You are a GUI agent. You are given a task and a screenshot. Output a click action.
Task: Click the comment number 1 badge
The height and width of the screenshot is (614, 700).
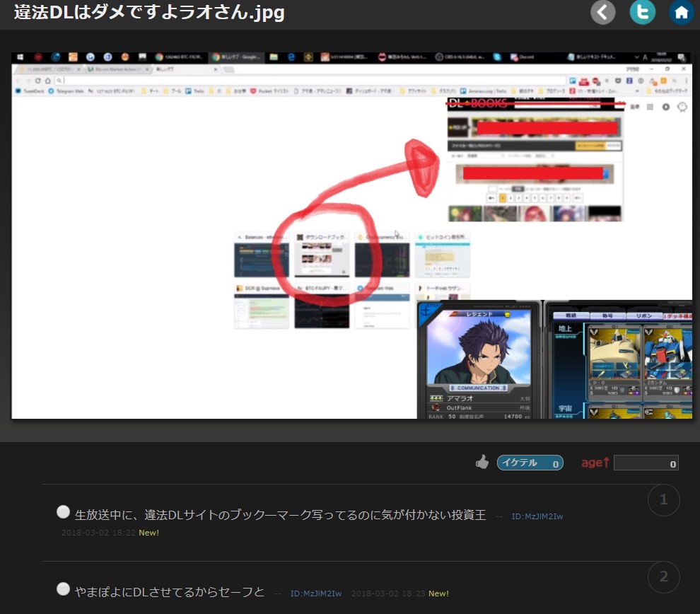pos(663,500)
